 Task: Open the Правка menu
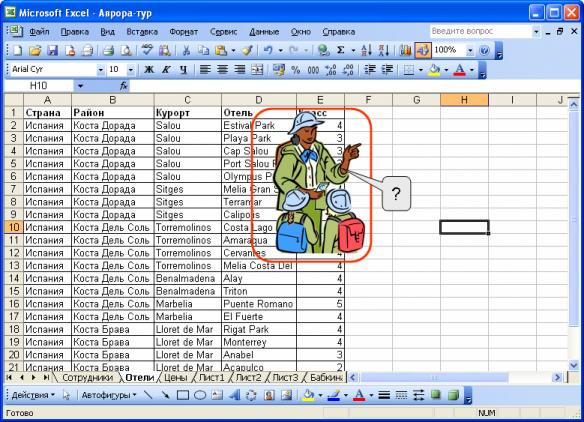[74, 32]
